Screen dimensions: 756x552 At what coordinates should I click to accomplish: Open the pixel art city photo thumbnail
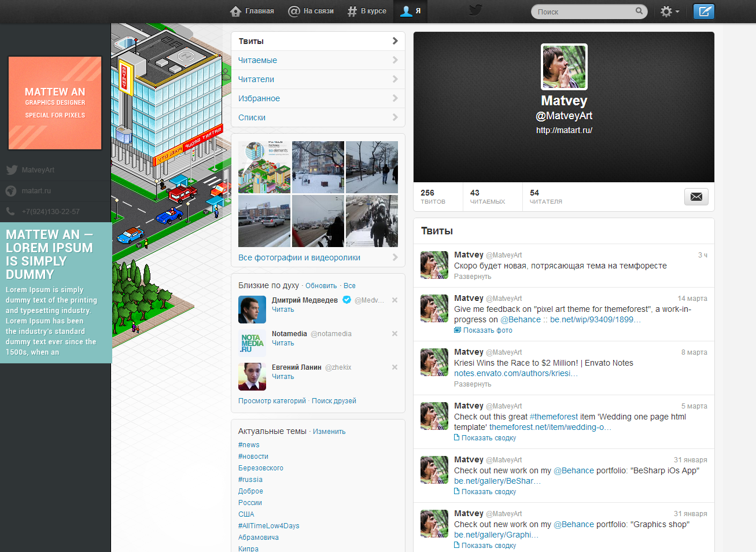264,167
